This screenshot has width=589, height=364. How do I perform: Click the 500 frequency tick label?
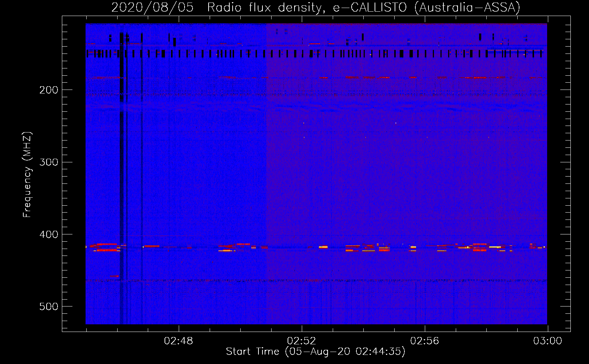(x=49, y=306)
